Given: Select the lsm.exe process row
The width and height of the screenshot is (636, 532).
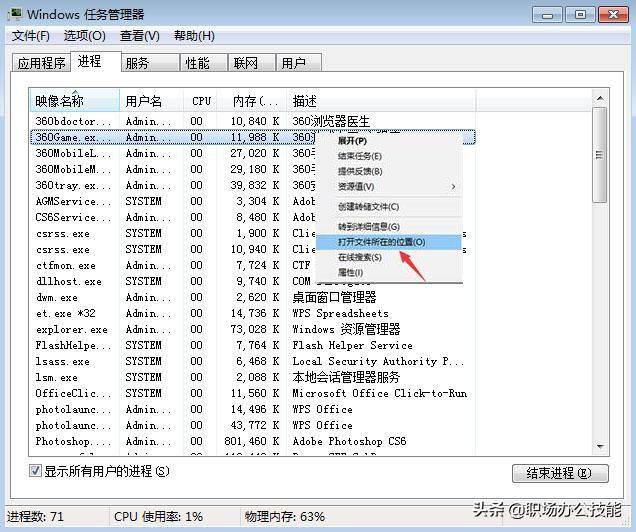Looking at the screenshot, I should [253, 377].
